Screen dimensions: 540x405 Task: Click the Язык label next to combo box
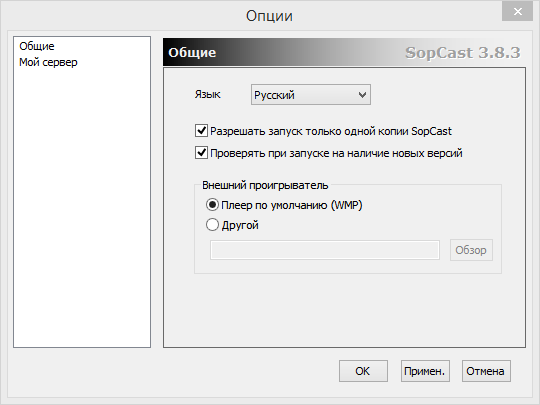(207, 94)
